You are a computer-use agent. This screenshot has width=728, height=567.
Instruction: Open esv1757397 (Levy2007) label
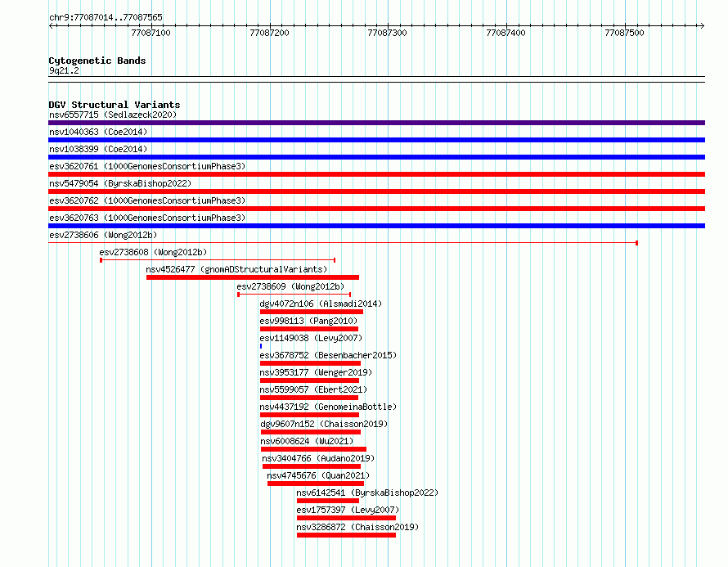[x=348, y=510]
